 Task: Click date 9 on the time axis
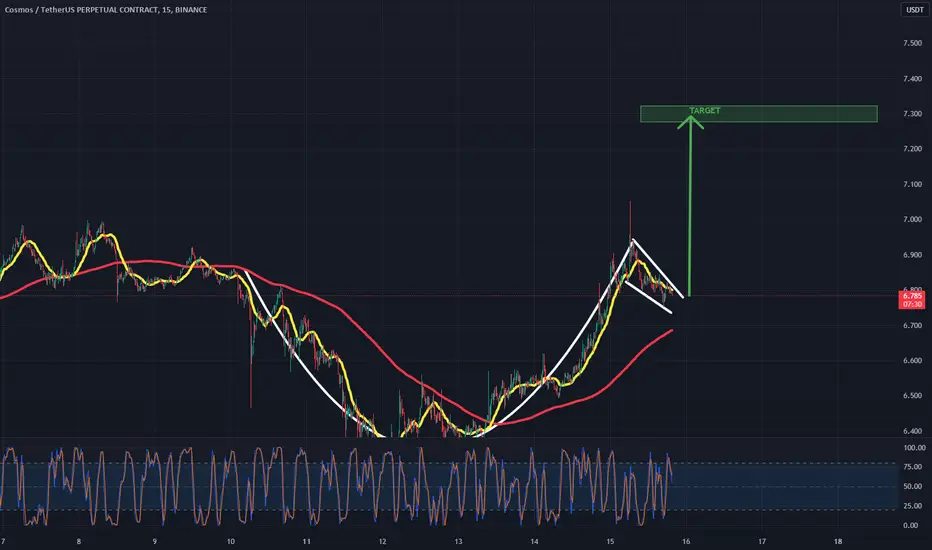point(155,542)
